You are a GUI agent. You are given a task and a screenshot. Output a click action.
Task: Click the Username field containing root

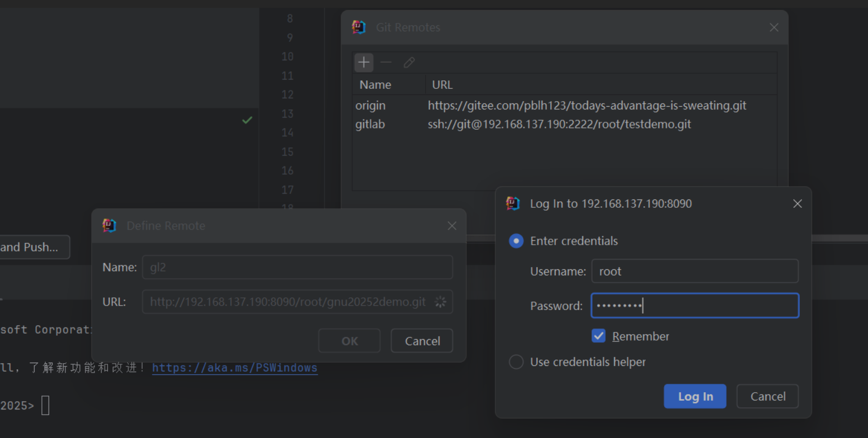coord(695,272)
